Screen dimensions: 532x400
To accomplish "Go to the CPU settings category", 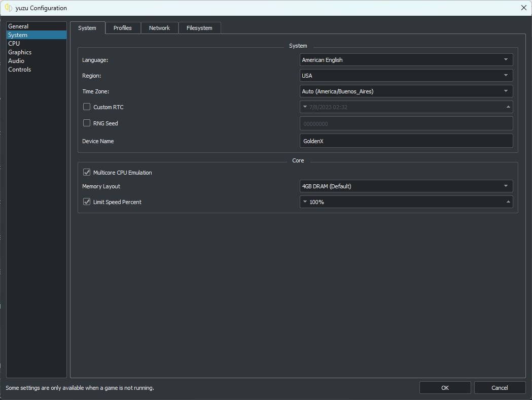I will coord(14,44).
